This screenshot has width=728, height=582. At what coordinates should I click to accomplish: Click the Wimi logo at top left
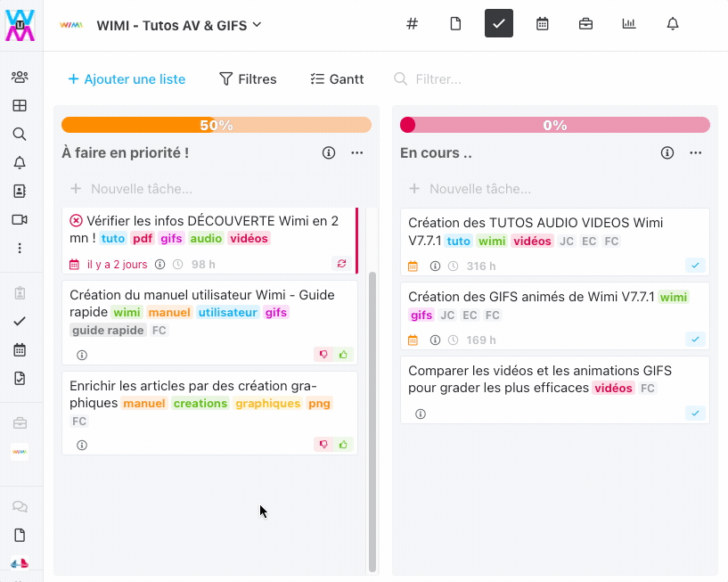tap(20, 25)
